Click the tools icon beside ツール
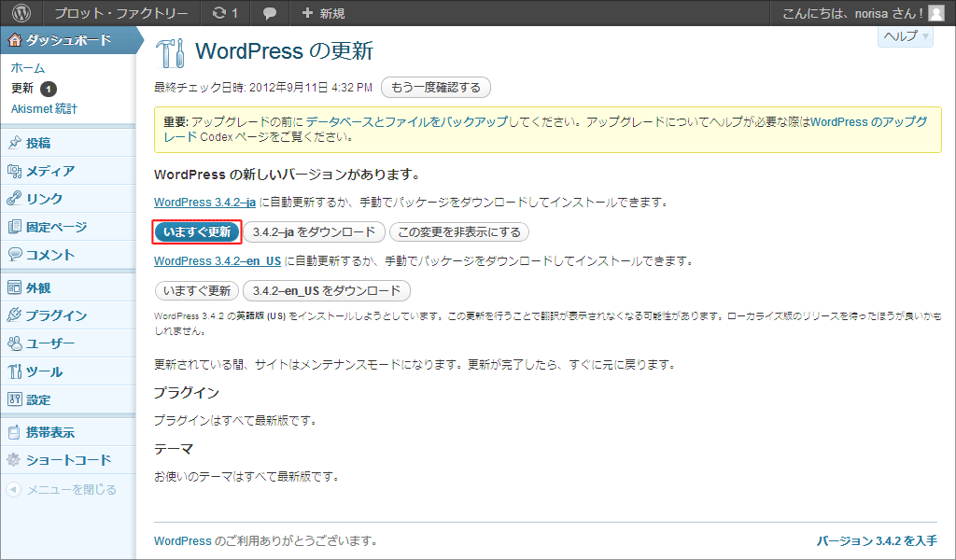The image size is (956, 560). click(15, 371)
